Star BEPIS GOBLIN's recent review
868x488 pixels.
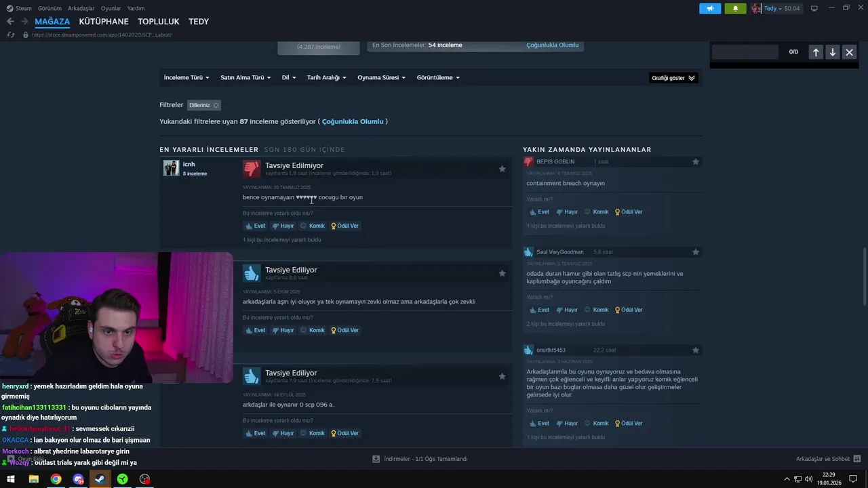coord(695,162)
